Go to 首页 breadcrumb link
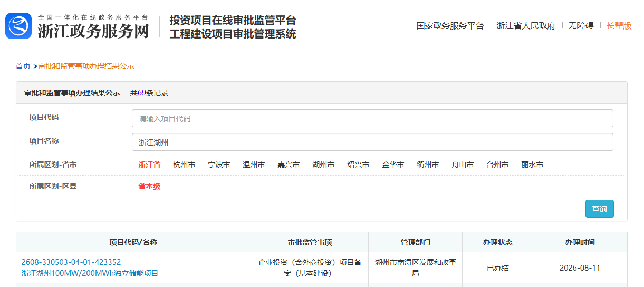Viewport: 644px width, 287px height. pos(23,66)
